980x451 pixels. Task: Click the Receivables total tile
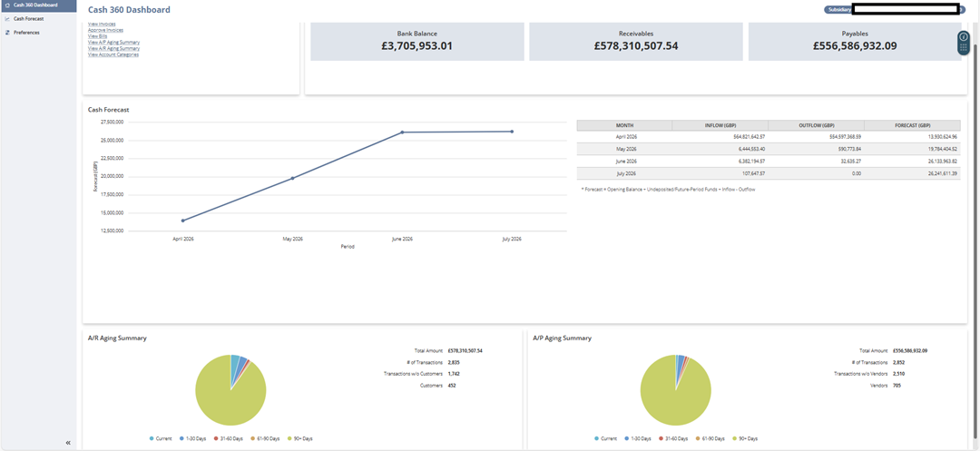pos(636,42)
